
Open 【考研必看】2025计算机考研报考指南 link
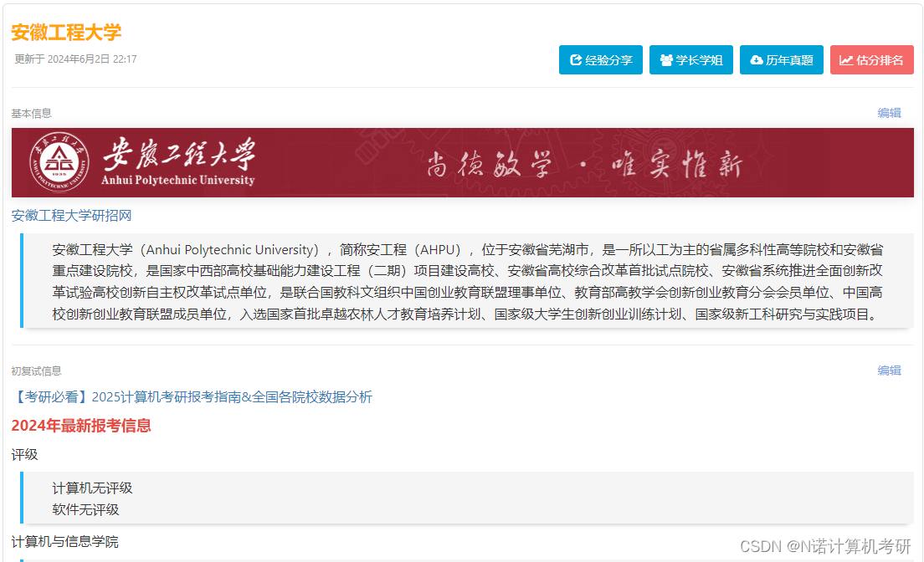click(x=192, y=397)
